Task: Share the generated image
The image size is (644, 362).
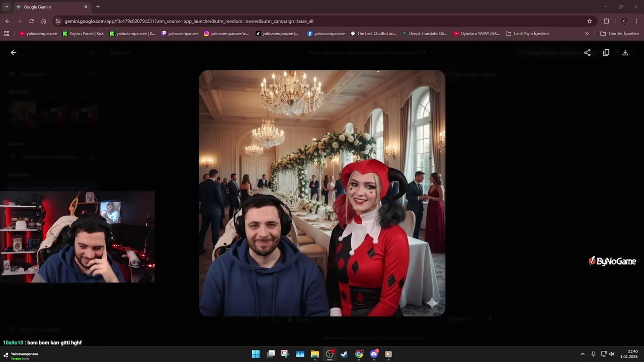Action: coord(587,52)
